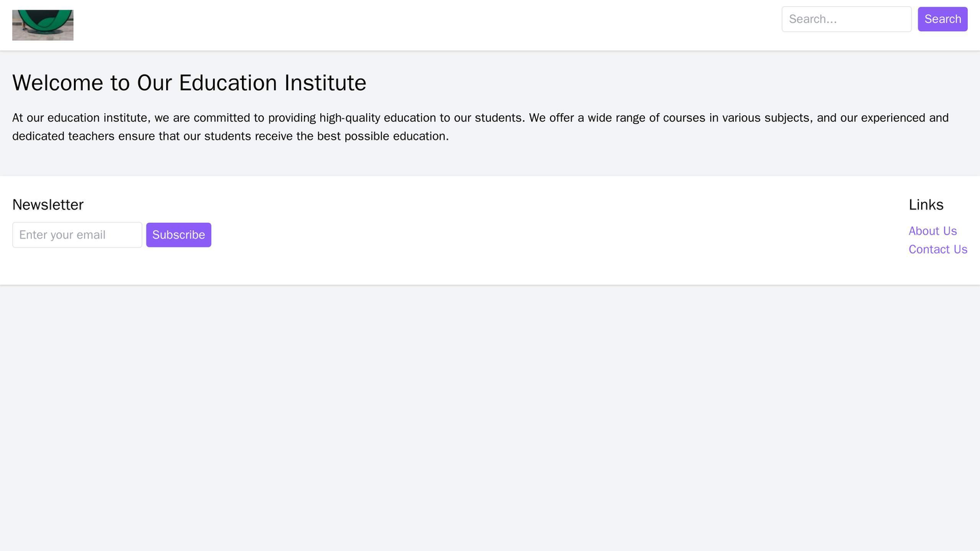Screen dimensions: 980x551
Task: Click the Welcome to Our Education Institute heading
Action: [189, 81]
